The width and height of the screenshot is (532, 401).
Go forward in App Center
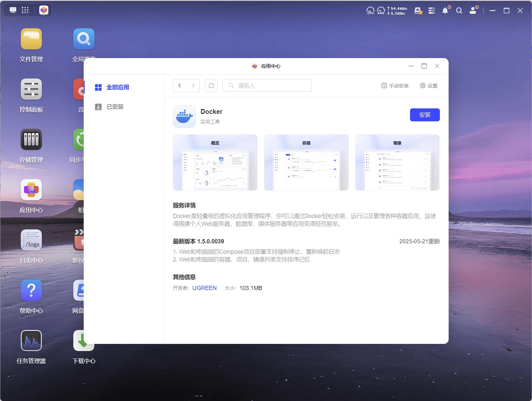pos(193,86)
